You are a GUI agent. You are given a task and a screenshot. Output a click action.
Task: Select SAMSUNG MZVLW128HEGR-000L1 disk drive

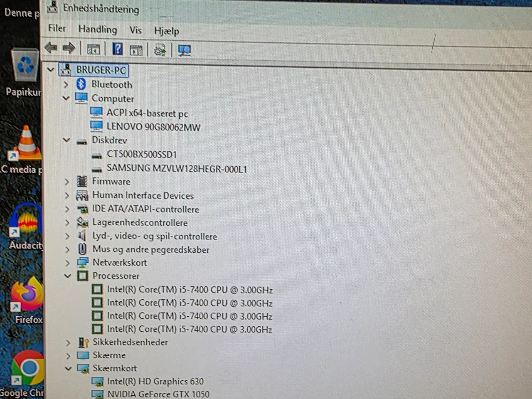click(177, 169)
